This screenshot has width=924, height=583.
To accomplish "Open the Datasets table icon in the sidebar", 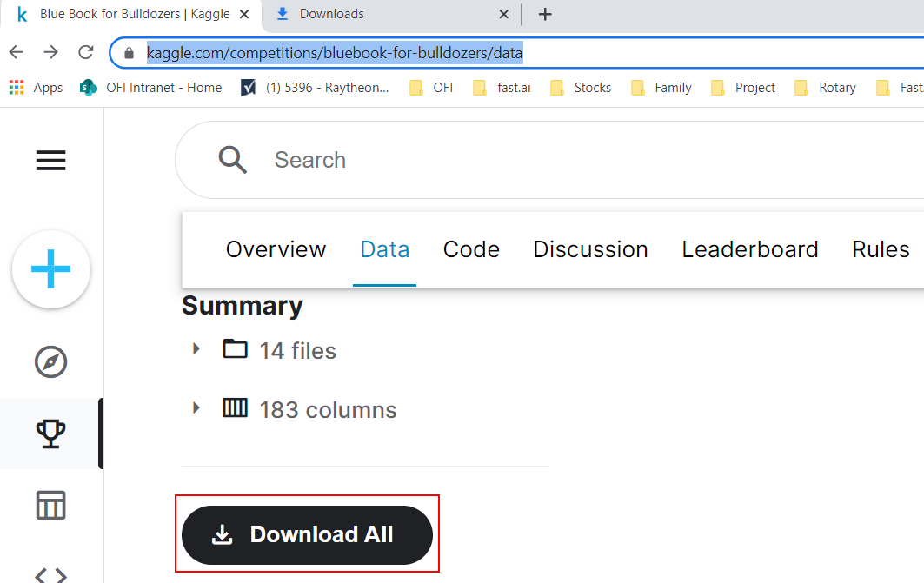I will click(x=50, y=505).
